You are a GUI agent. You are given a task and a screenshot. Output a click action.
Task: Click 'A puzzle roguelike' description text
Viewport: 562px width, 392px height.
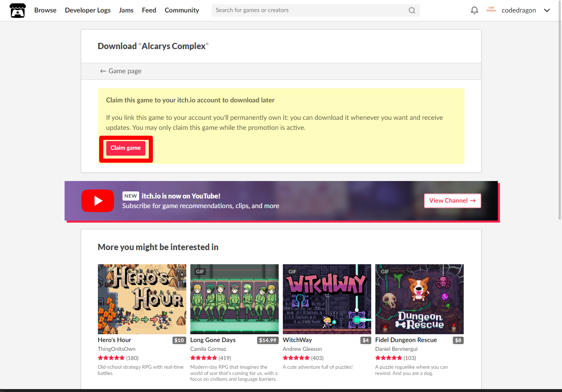[x=412, y=370]
